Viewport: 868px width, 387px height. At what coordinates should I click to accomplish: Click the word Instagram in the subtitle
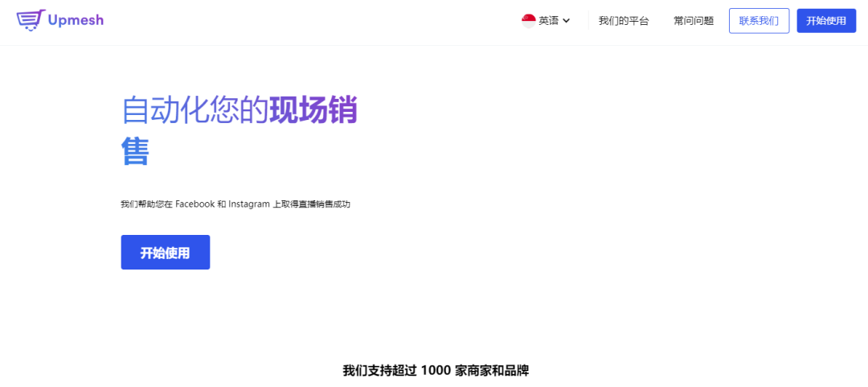(x=249, y=204)
